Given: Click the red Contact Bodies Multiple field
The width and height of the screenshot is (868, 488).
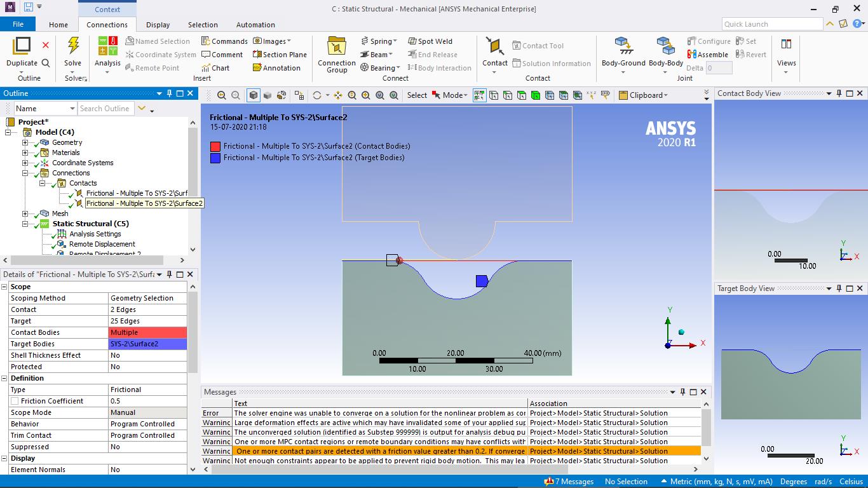Looking at the screenshot, I should click(148, 332).
